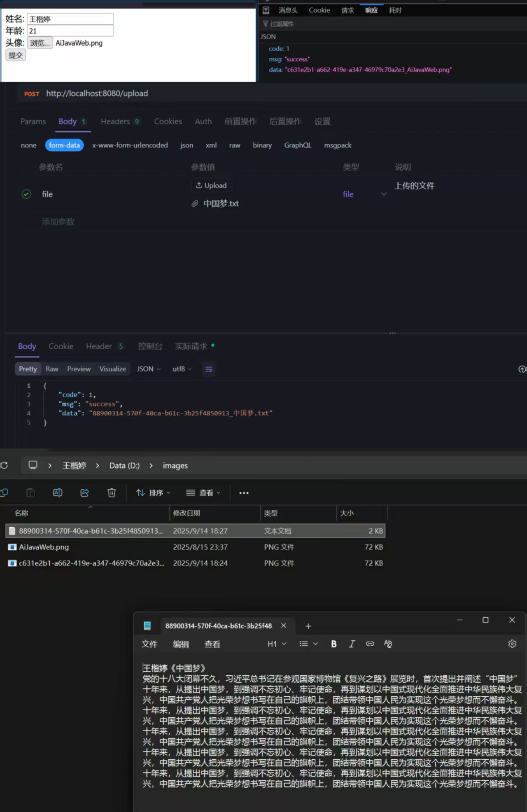
Task: Open the 文件 menu in Notepad
Action: (x=149, y=644)
